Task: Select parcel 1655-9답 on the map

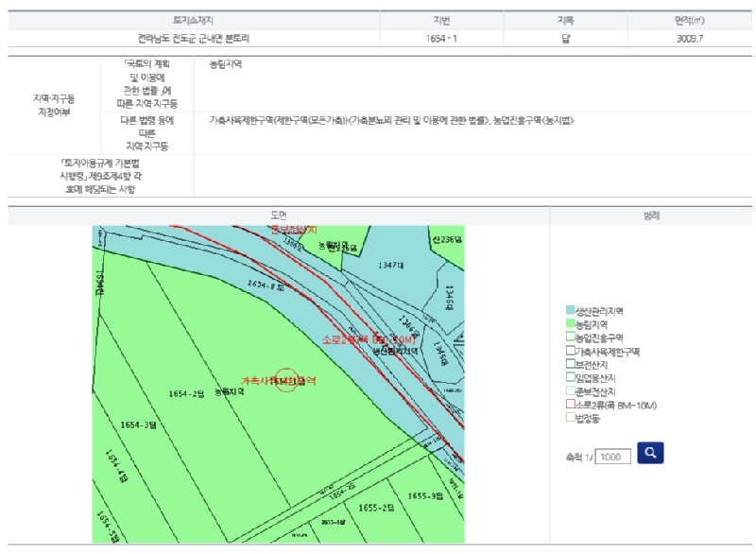Action: click(425, 496)
